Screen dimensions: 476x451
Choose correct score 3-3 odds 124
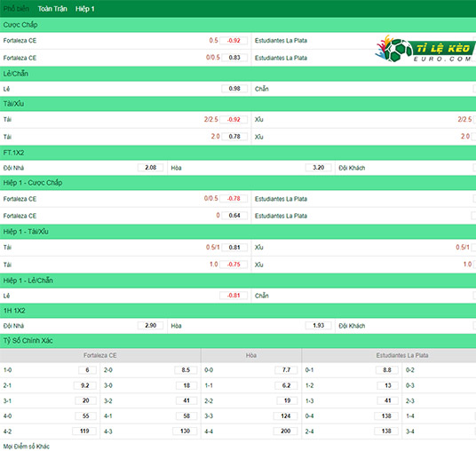coord(285,416)
